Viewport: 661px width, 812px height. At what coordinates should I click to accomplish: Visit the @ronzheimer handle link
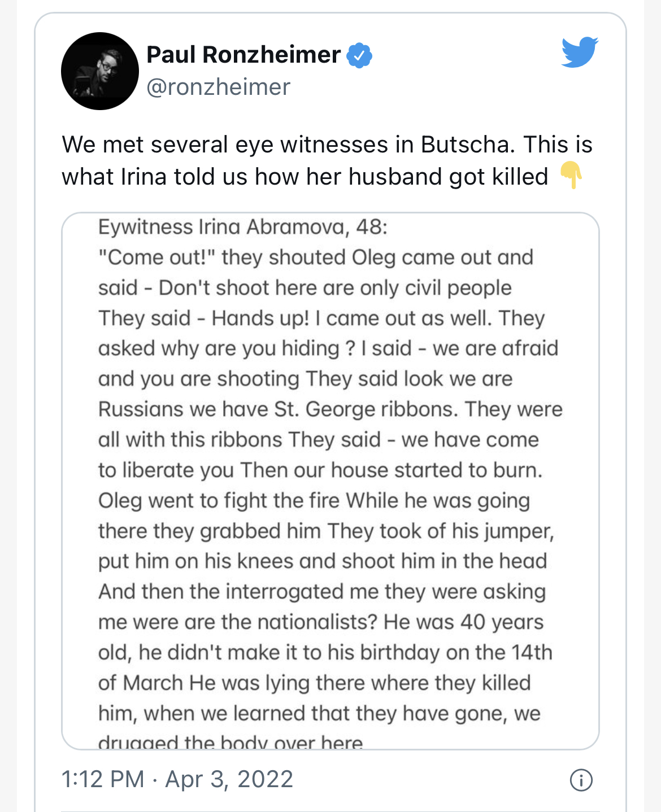pos(218,87)
